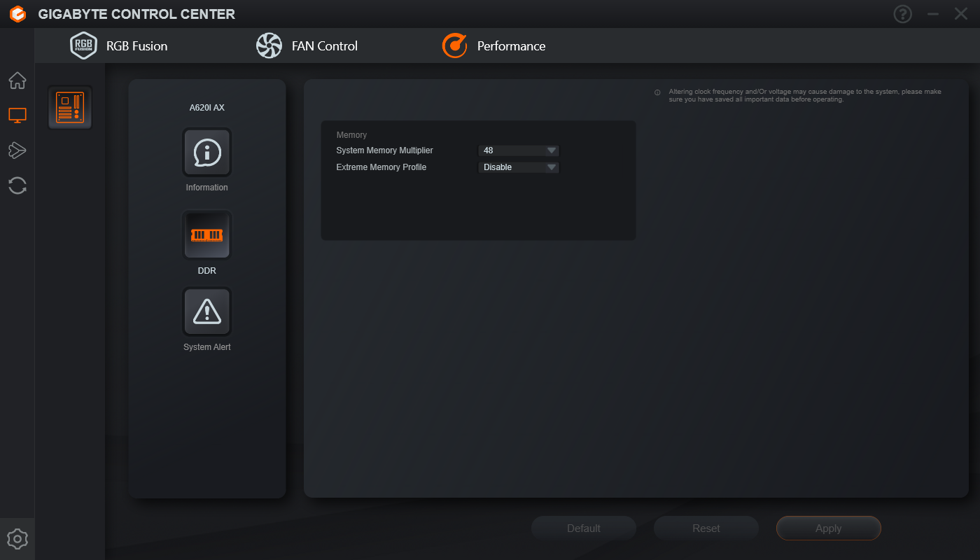Screen dimensions: 980x560
Task: Click the monitor icon in the sidebar
Action: click(17, 115)
